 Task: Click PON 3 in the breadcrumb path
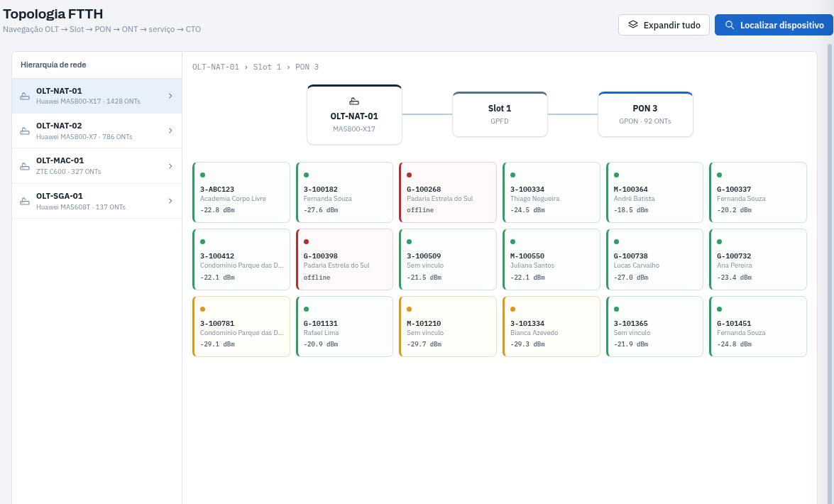307,67
